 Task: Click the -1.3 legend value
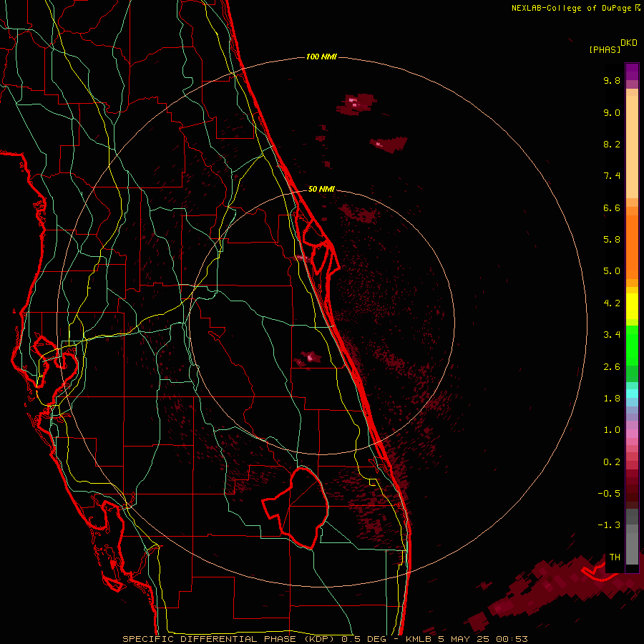(609, 525)
